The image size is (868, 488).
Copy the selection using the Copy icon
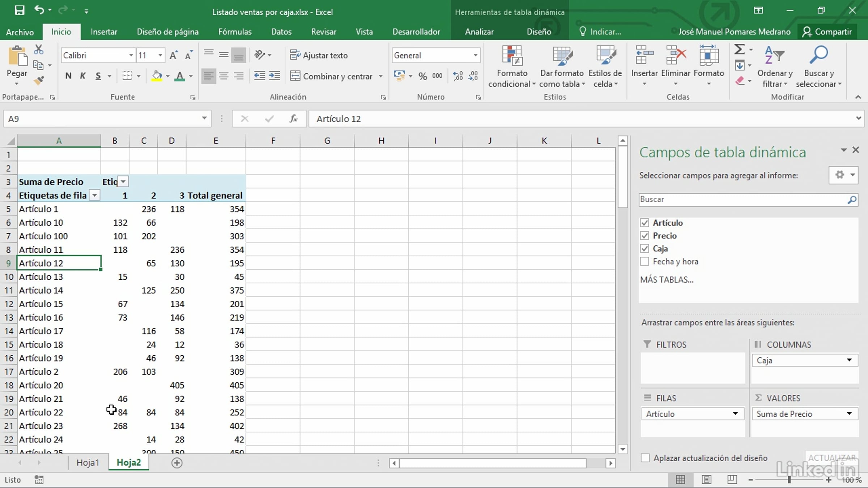click(x=38, y=65)
